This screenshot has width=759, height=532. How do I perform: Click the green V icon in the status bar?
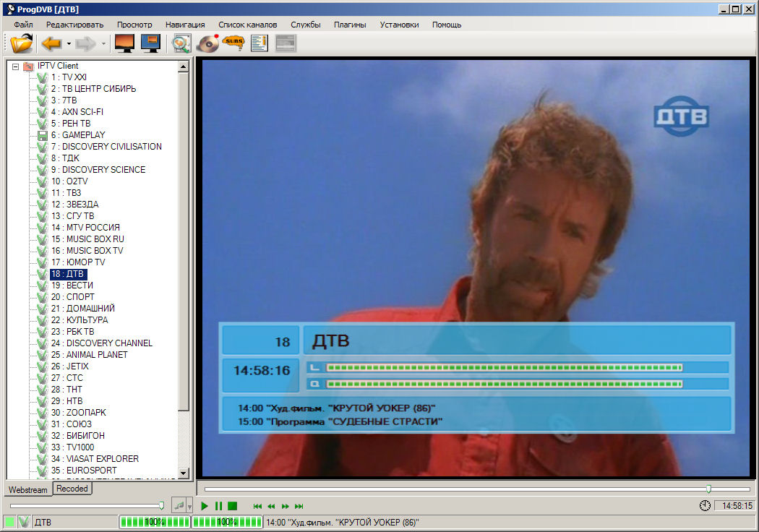pyautogui.click(x=24, y=522)
